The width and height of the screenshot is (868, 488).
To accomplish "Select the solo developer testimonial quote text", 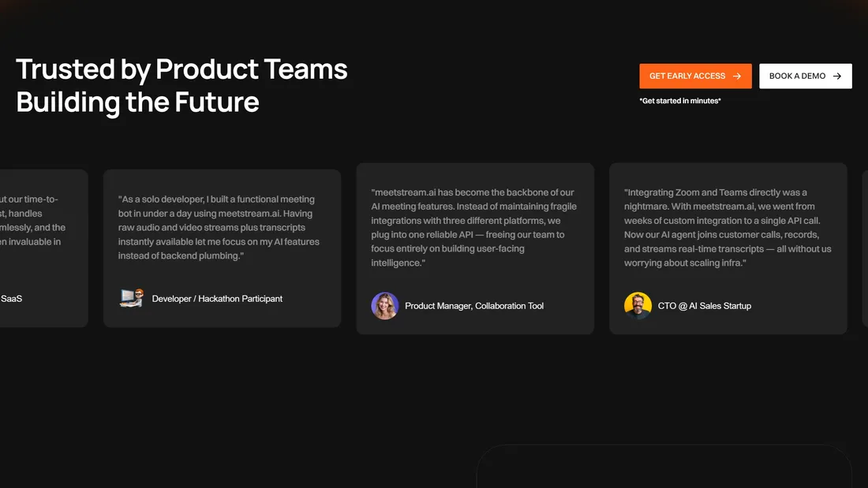I will pos(219,228).
